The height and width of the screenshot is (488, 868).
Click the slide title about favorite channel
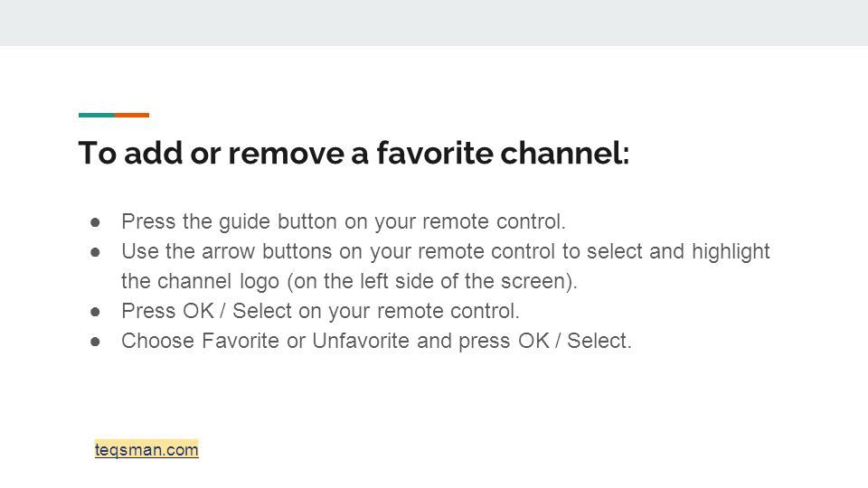coord(354,153)
